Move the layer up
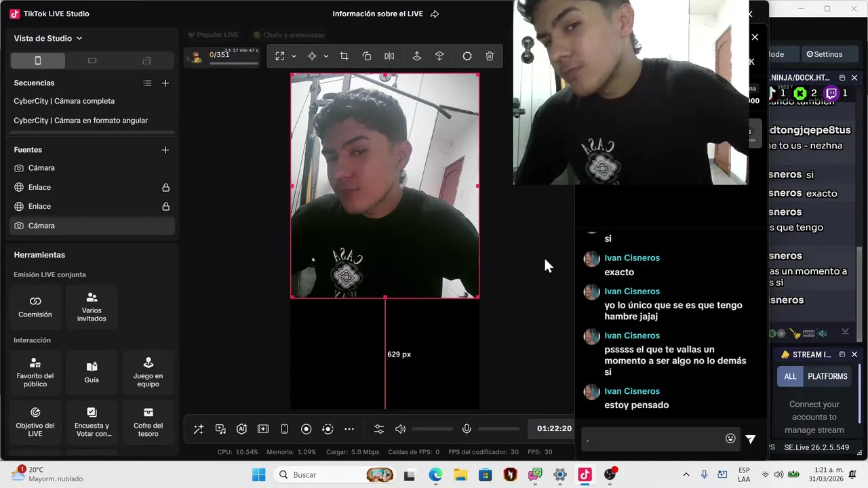Screen dimensions: 868x488 [x=417, y=56]
